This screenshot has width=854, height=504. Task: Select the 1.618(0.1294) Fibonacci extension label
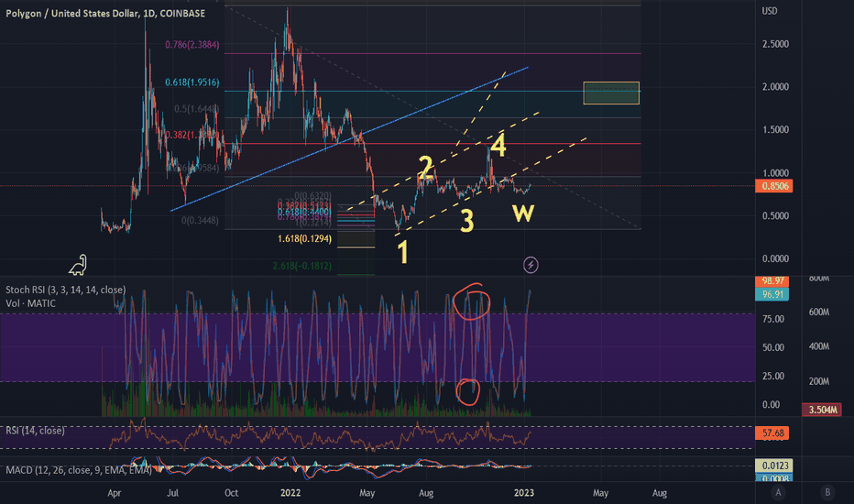pos(304,238)
